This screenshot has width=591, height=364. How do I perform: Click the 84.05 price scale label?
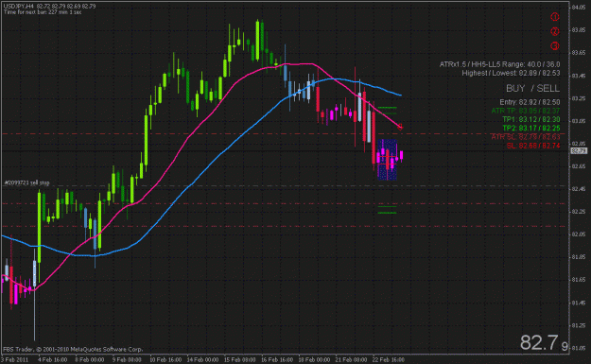point(578,8)
